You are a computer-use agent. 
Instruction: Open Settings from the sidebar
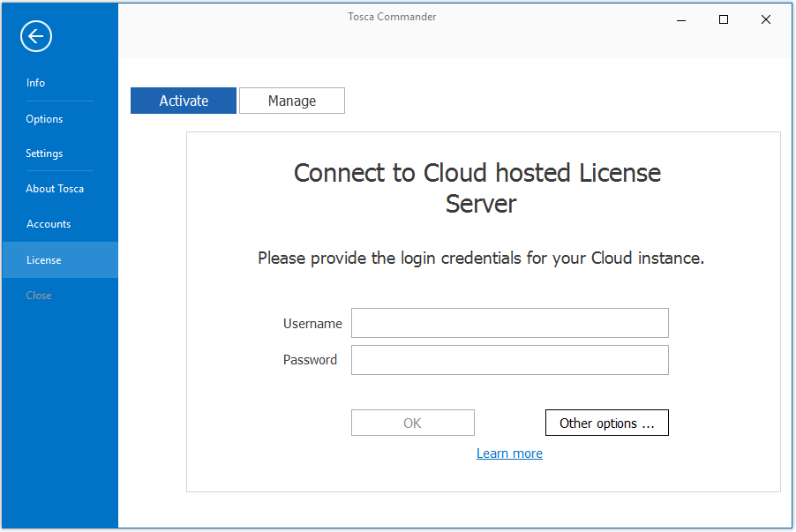pos(44,154)
